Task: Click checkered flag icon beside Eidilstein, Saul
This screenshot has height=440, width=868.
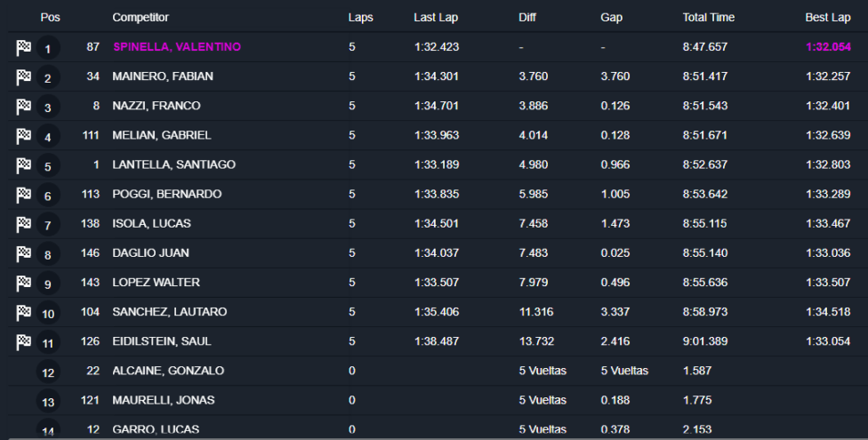Action: 23,341
